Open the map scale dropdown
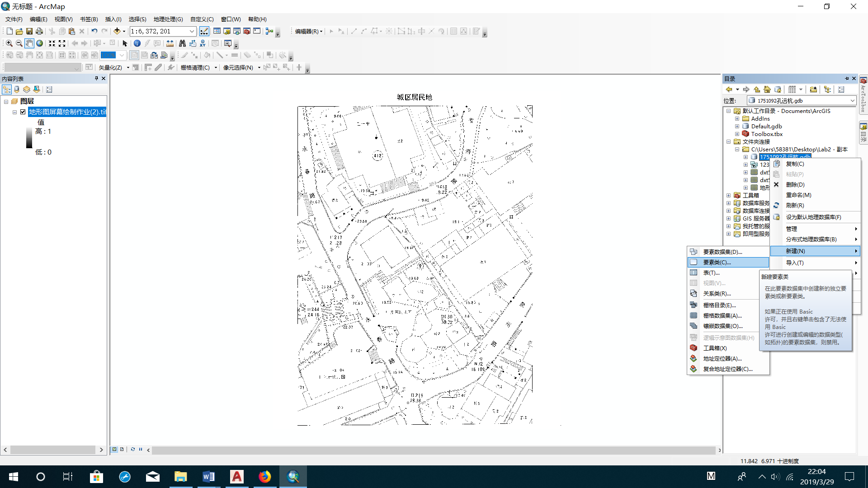 (192, 31)
